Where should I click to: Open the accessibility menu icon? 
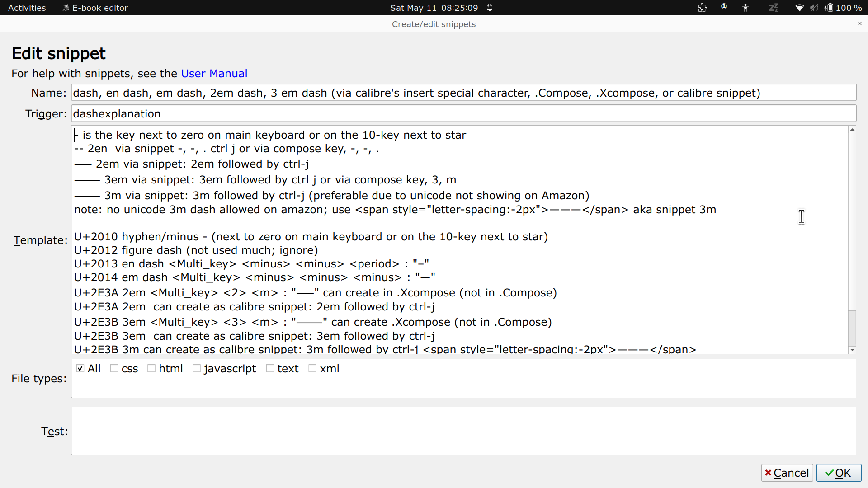[745, 8]
